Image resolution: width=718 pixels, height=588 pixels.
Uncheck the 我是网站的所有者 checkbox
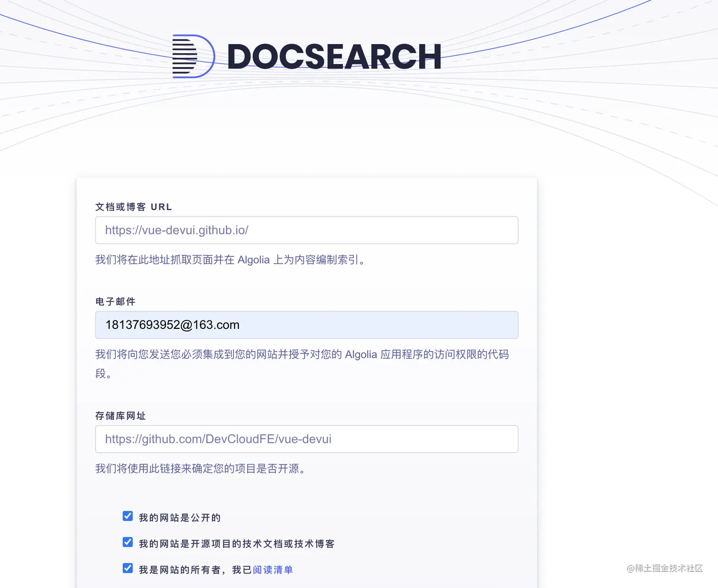pyautogui.click(x=128, y=568)
